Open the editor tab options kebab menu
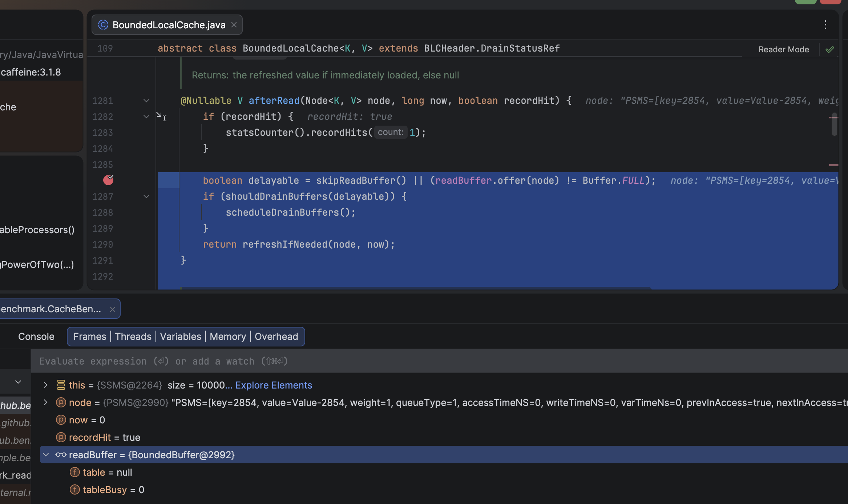Screen dimensions: 848x504 pos(825,25)
